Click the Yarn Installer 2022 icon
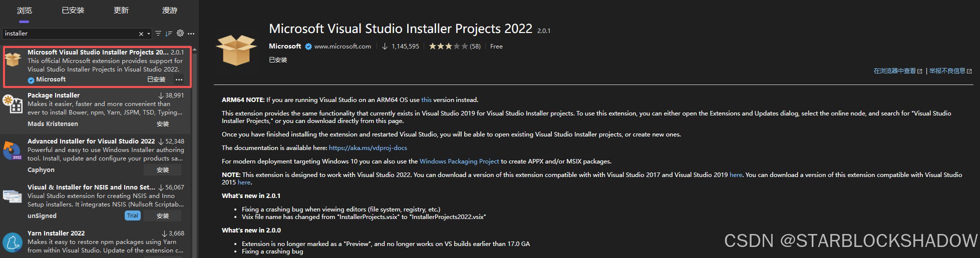Image resolution: width=980 pixels, height=258 pixels. click(13, 242)
